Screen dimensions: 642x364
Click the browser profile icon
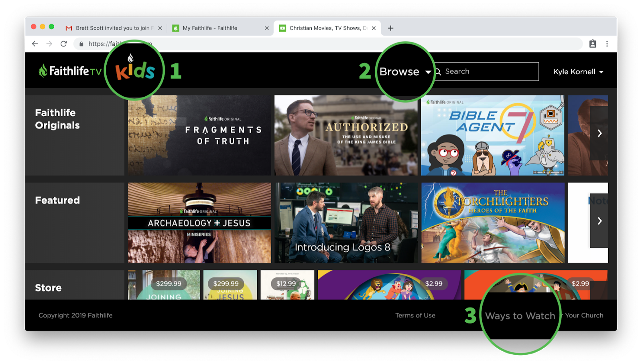(593, 44)
